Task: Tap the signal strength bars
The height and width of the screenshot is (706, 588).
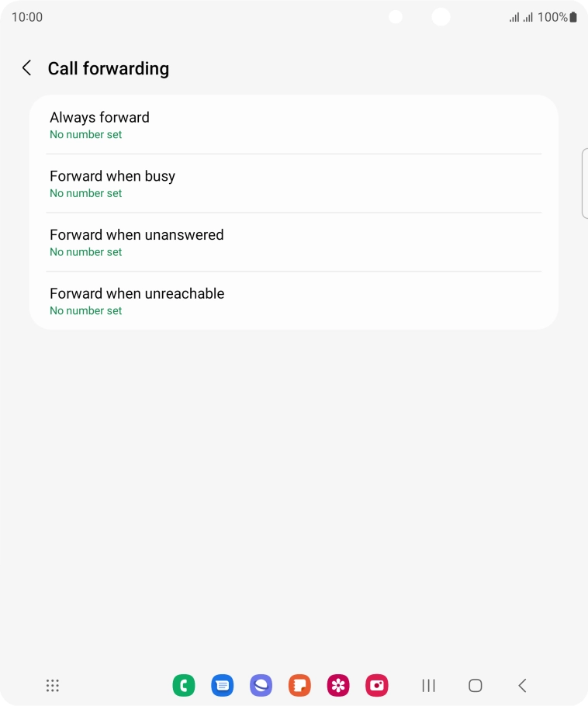Action: point(521,17)
